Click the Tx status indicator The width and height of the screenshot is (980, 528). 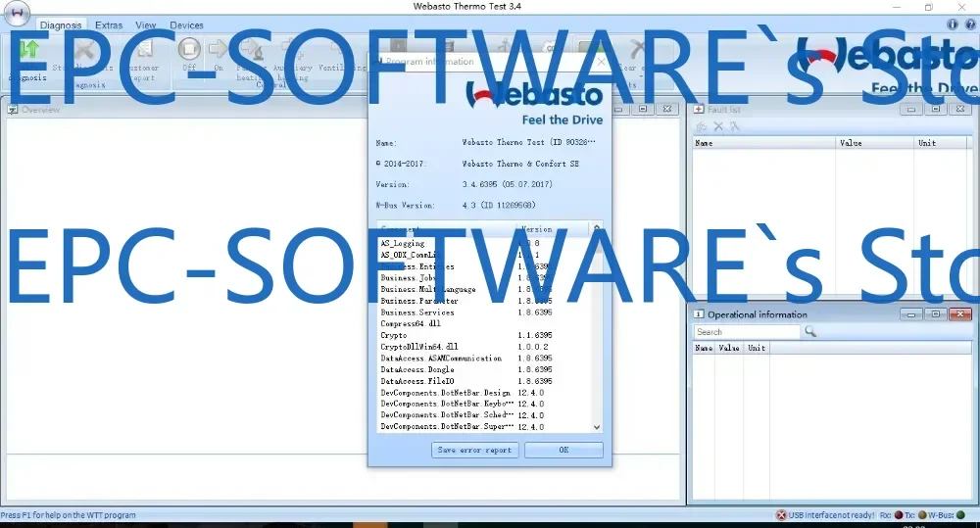(922, 515)
